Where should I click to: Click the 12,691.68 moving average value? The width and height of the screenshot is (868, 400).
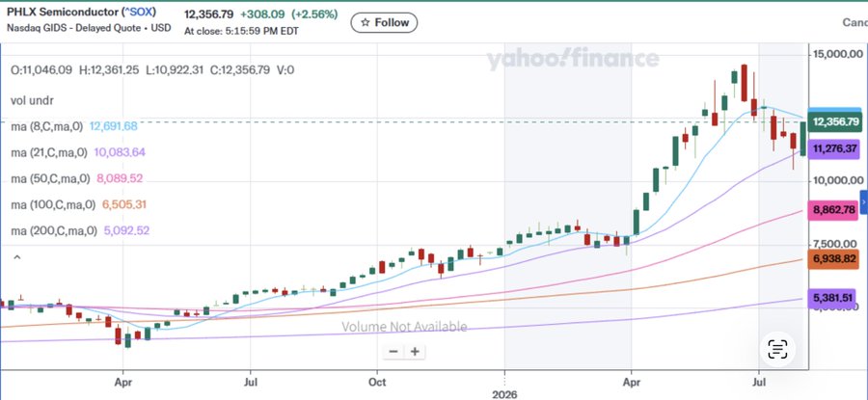113,126
